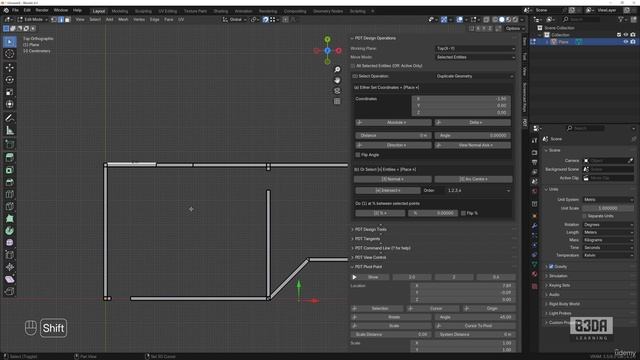Click the Delta placement button
The height and width of the screenshot is (360, 640).
coord(472,122)
